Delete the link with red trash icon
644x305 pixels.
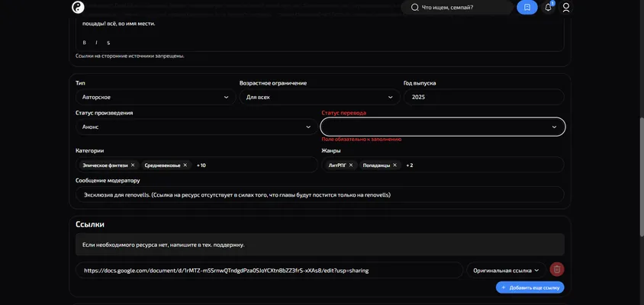click(x=557, y=270)
